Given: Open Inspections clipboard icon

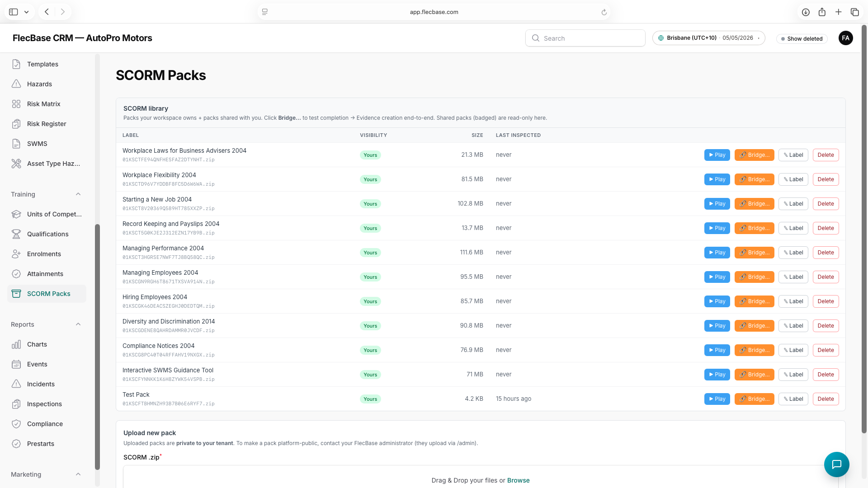Looking at the screenshot, I should 16,404.
